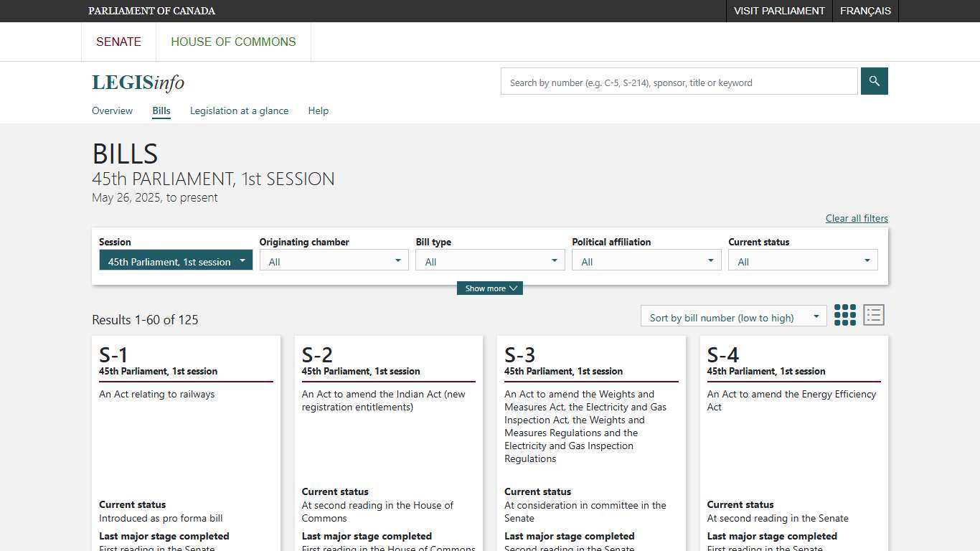Open Legislation at a glance
The image size is (980, 551).
coord(239,110)
